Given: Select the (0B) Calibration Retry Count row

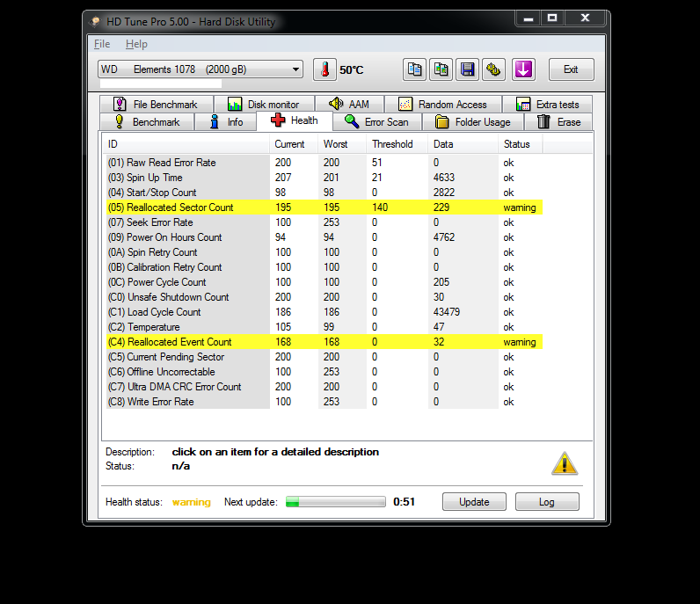Looking at the screenshot, I should tap(324, 267).
